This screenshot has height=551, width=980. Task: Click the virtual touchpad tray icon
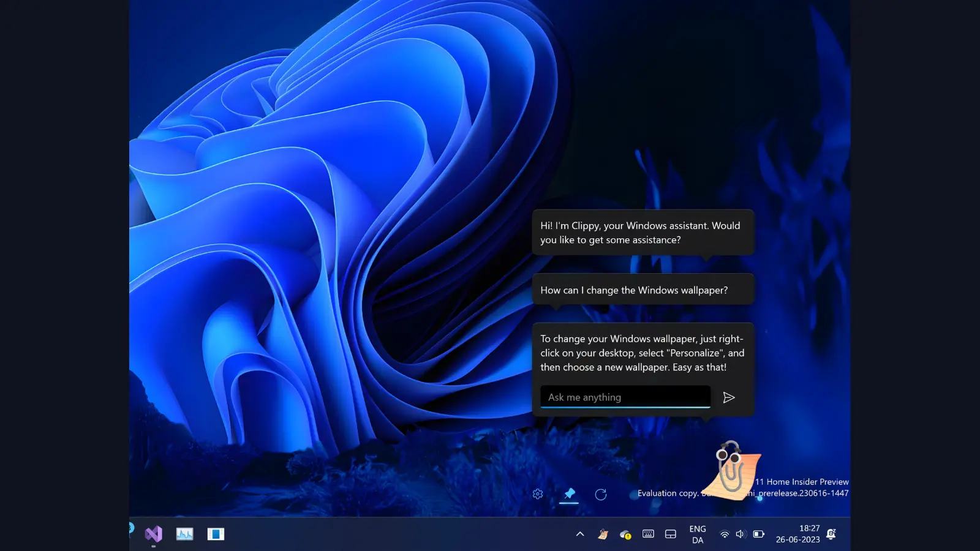coord(671,534)
